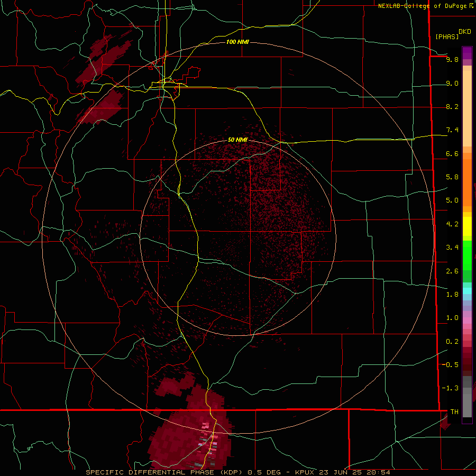476x476 pixels.
Task: Click the DKD label above the color scale
Action: pyautogui.click(x=465, y=32)
